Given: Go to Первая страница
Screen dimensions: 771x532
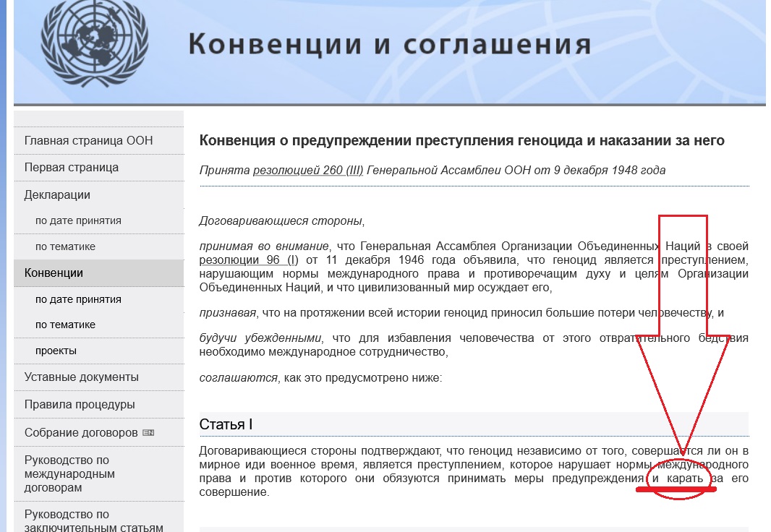Looking at the screenshot, I should point(72,168).
